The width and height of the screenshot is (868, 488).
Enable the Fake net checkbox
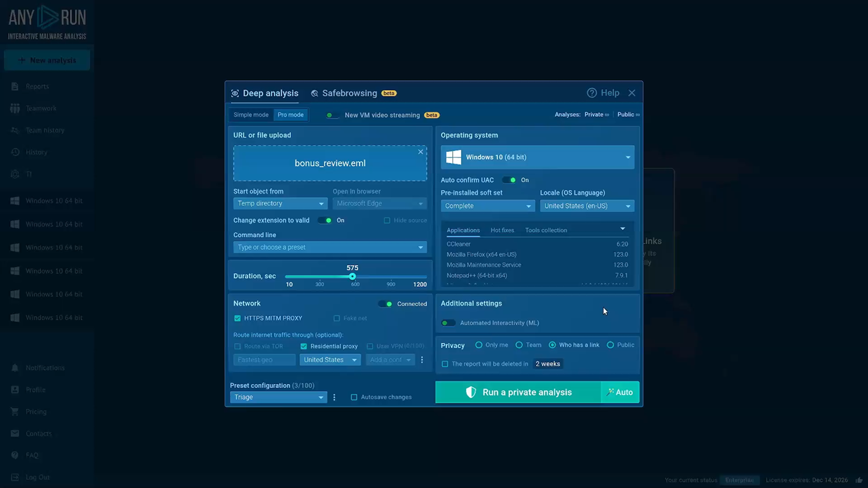tap(337, 318)
